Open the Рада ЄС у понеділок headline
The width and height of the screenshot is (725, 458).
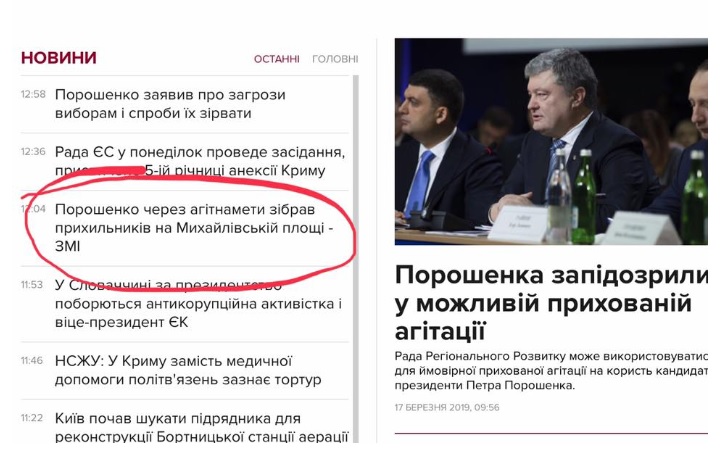[x=200, y=161]
